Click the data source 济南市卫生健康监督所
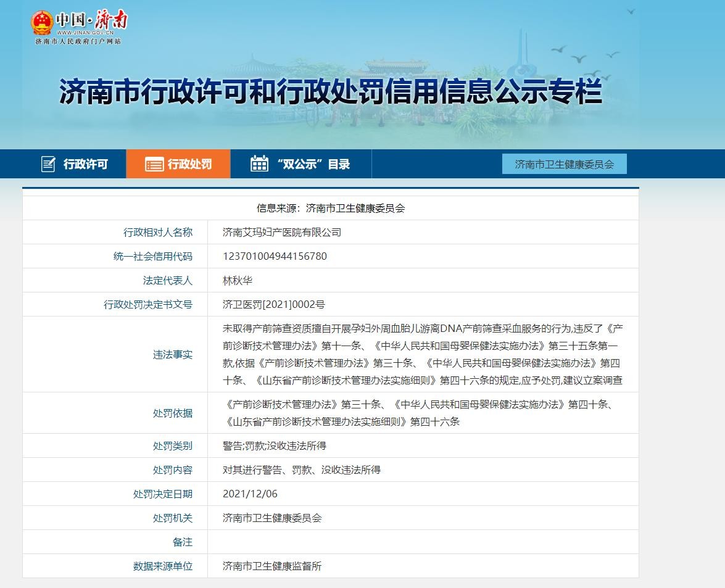725x588 pixels. pos(272,566)
